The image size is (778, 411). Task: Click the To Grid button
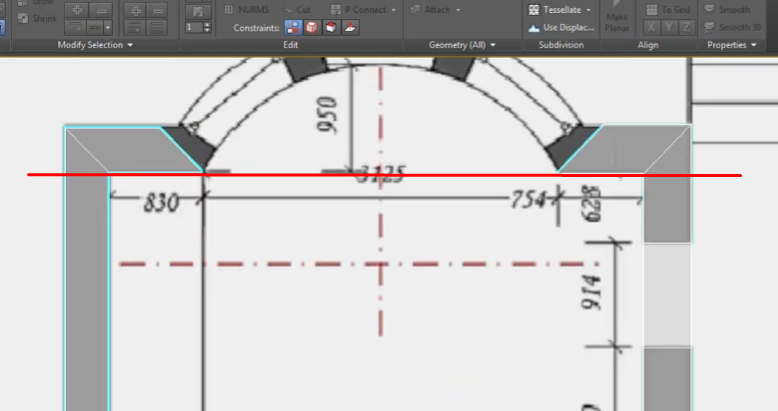[668, 9]
